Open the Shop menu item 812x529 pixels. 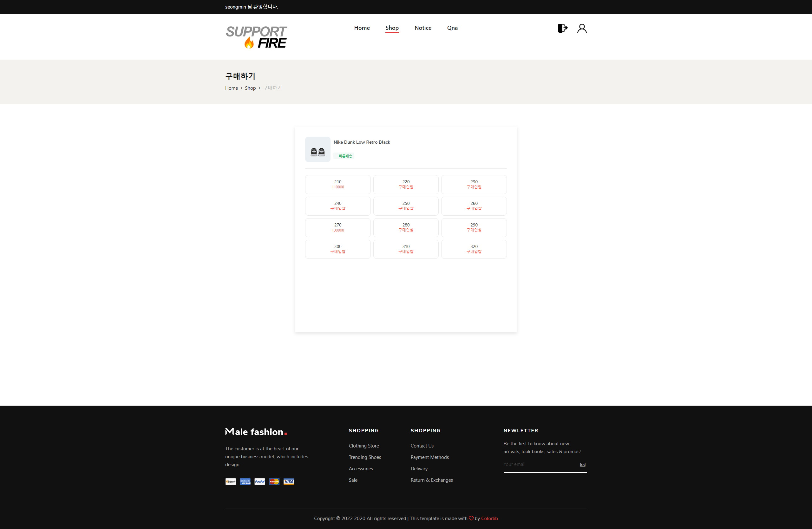pyautogui.click(x=392, y=28)
